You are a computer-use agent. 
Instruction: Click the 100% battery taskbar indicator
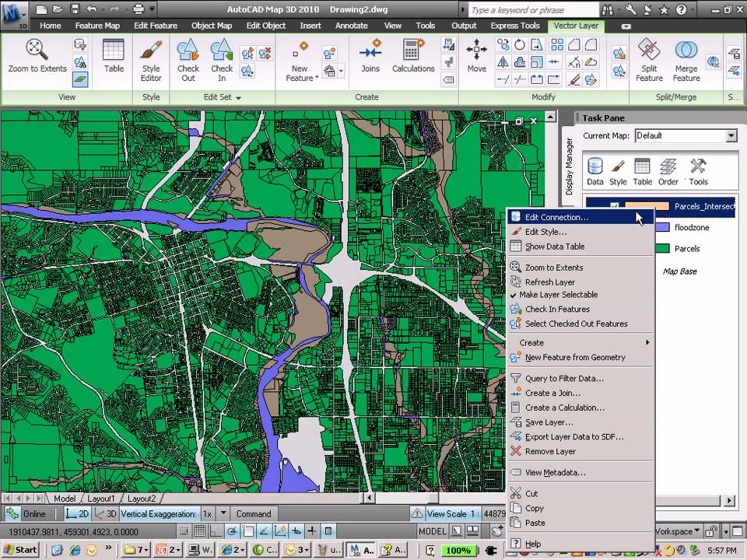click(x=458, y=551)
